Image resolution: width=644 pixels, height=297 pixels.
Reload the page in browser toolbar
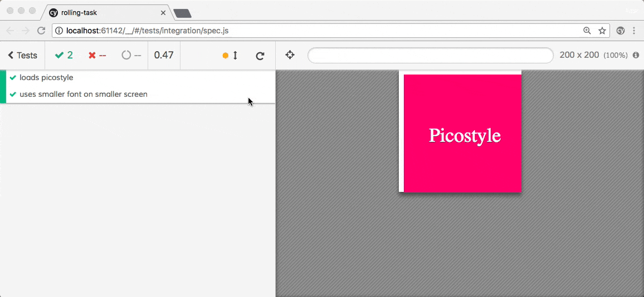pyautogui.click(x=41, y=31)
